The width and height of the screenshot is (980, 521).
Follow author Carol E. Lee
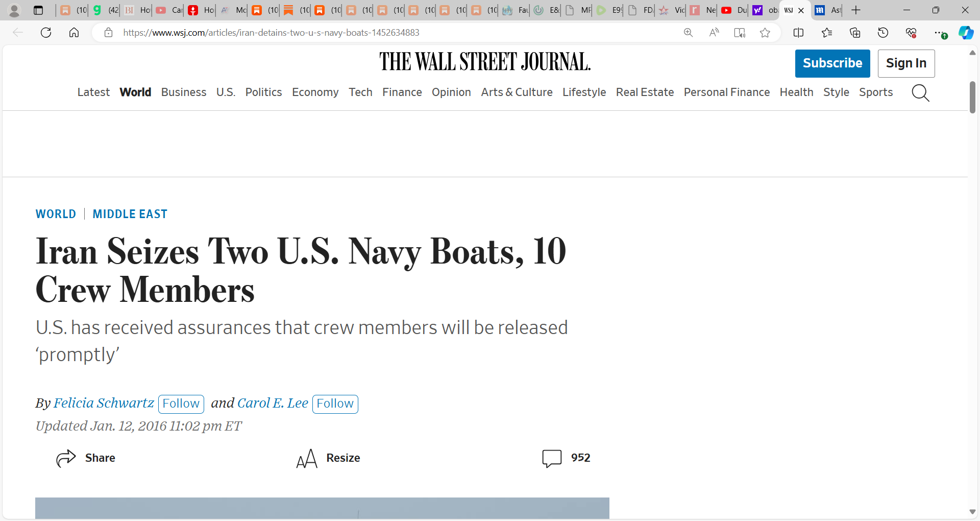coord(335,404)
